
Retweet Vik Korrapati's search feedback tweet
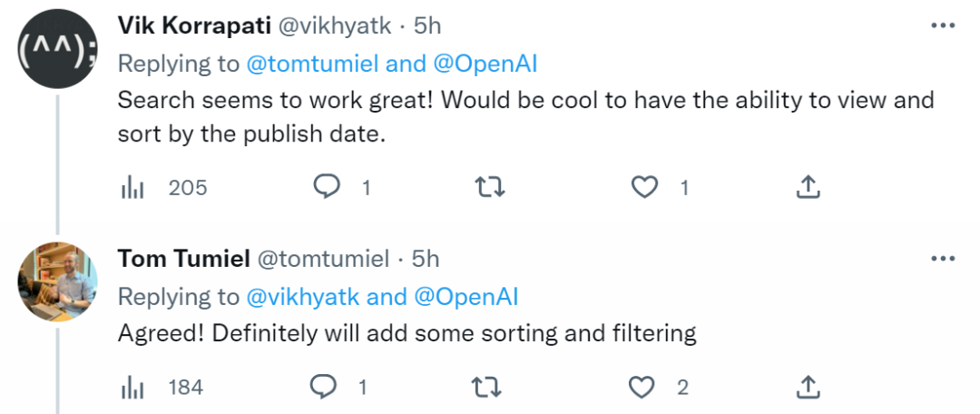coord(490,187)
